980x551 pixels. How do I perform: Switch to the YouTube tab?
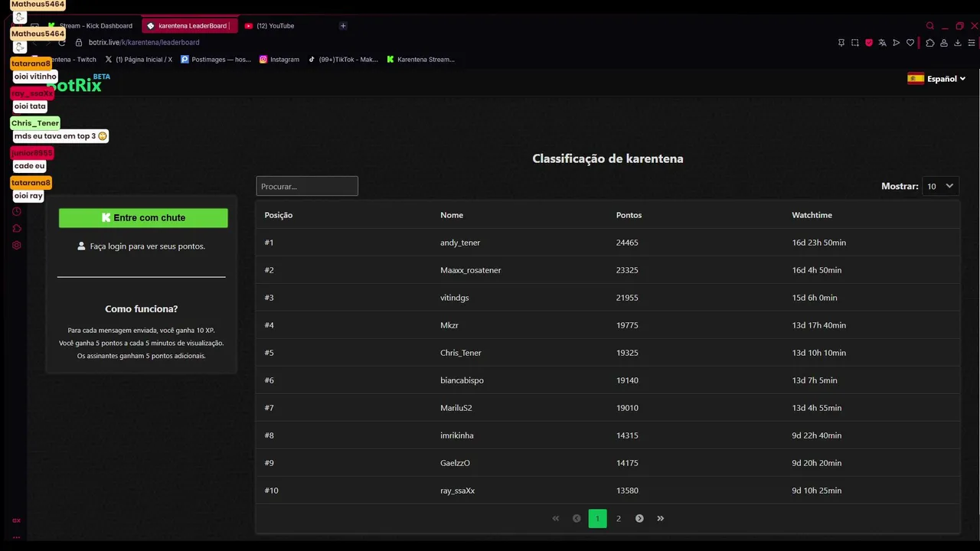coord(276,26)
